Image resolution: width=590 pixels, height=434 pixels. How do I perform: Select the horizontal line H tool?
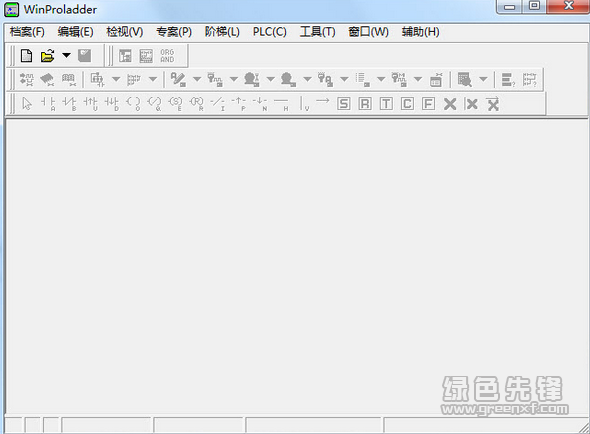pyautogui.click(x=281, y=103)
